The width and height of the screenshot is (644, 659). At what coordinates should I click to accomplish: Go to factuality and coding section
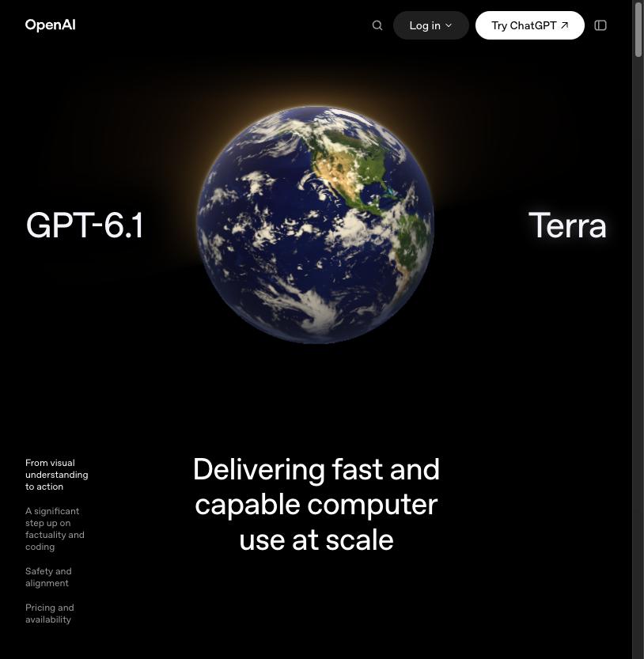pos(55,528)
